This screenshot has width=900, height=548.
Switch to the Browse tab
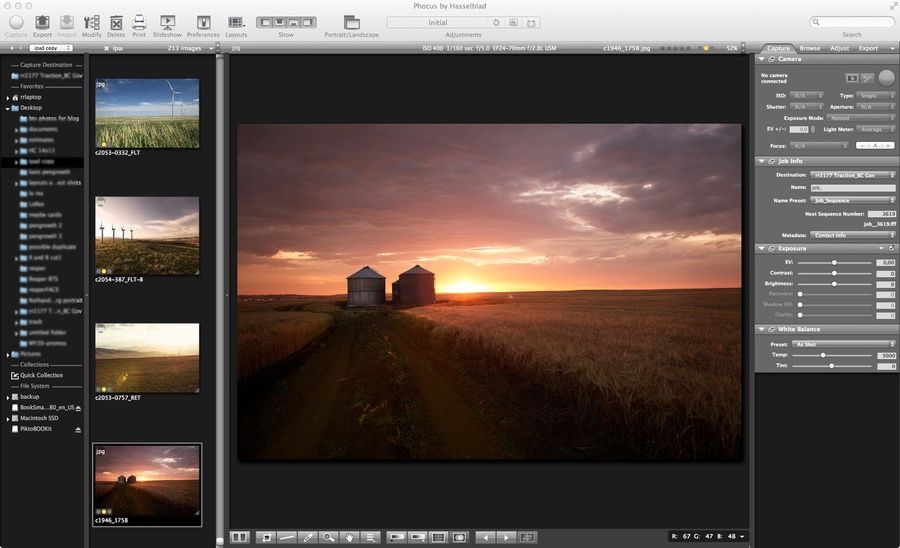click(810, 47)
